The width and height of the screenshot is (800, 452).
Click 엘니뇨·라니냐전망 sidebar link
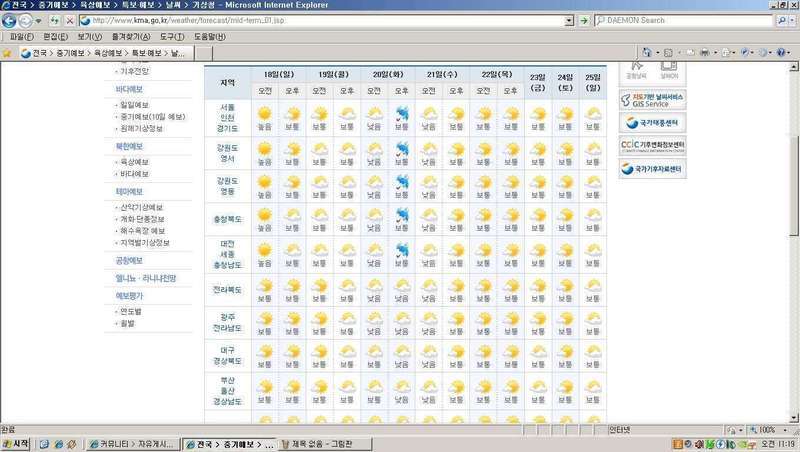click(x=146, y=278)
